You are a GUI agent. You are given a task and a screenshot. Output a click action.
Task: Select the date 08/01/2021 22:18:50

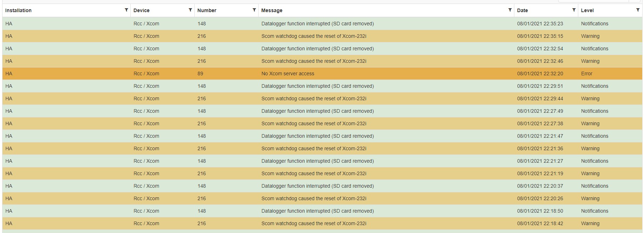click(540, 211)
